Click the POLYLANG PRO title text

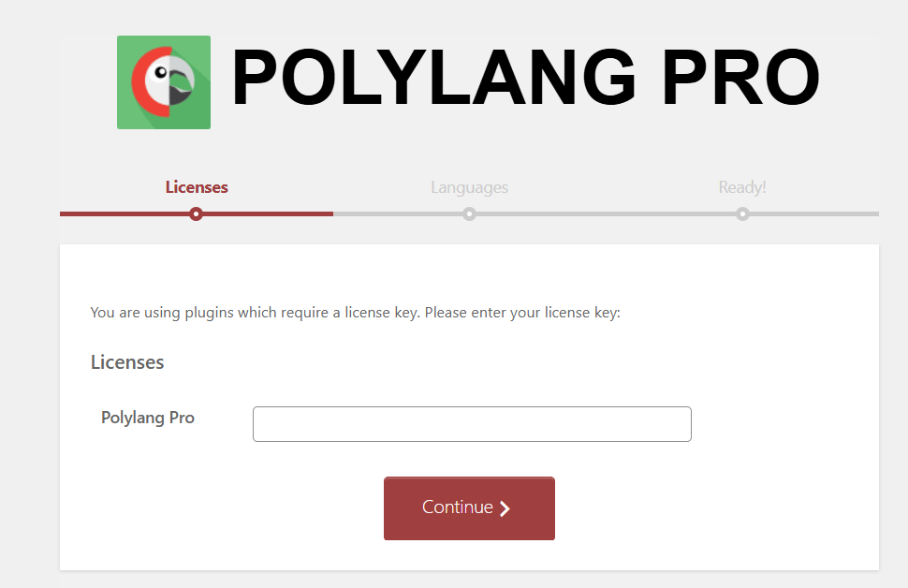(x=526, y=78)
